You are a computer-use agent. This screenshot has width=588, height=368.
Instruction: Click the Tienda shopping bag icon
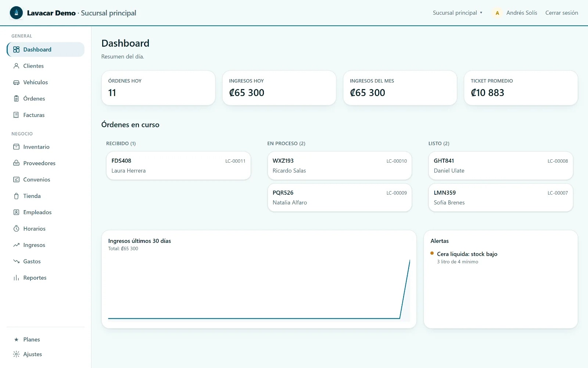[16, 196]
